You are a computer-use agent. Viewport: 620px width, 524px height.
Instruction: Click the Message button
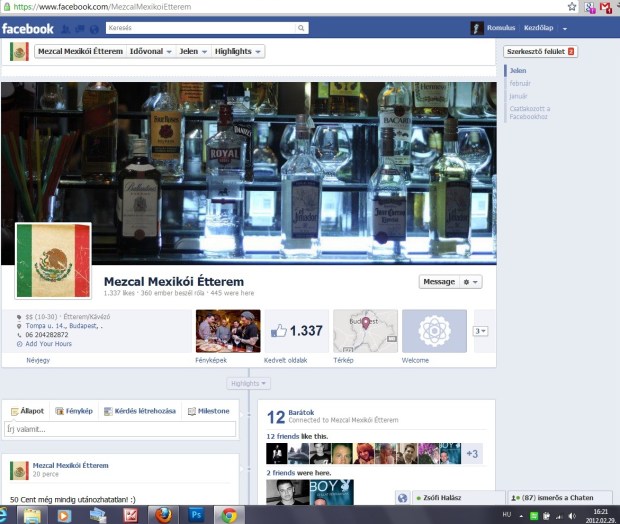click(x=438, y=282)
